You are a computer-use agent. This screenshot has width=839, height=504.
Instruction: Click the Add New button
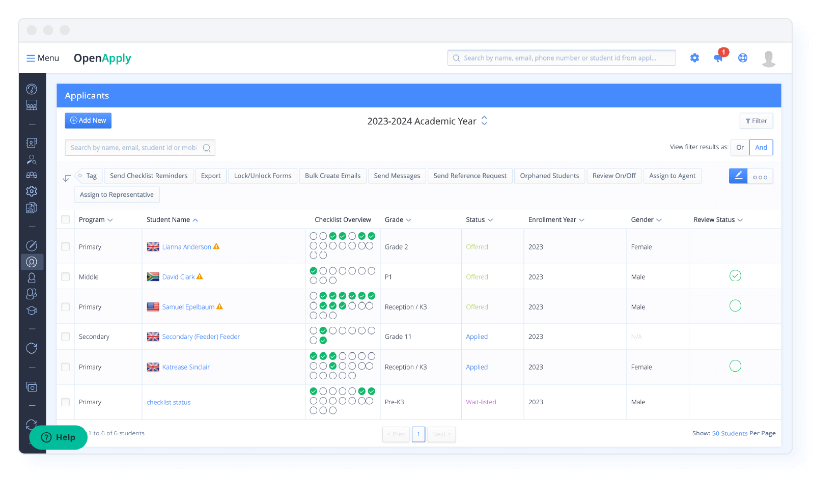pyautogui.click(x=88, y=121)
